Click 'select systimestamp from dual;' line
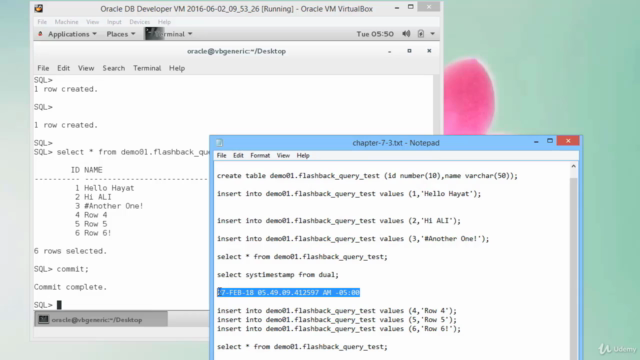640x360 pixels. click(278, 275)
